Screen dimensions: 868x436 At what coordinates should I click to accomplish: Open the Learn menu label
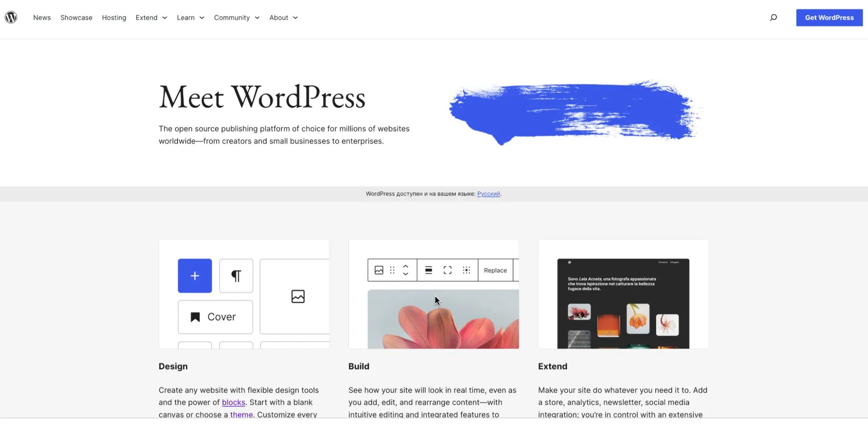[186, 17]
